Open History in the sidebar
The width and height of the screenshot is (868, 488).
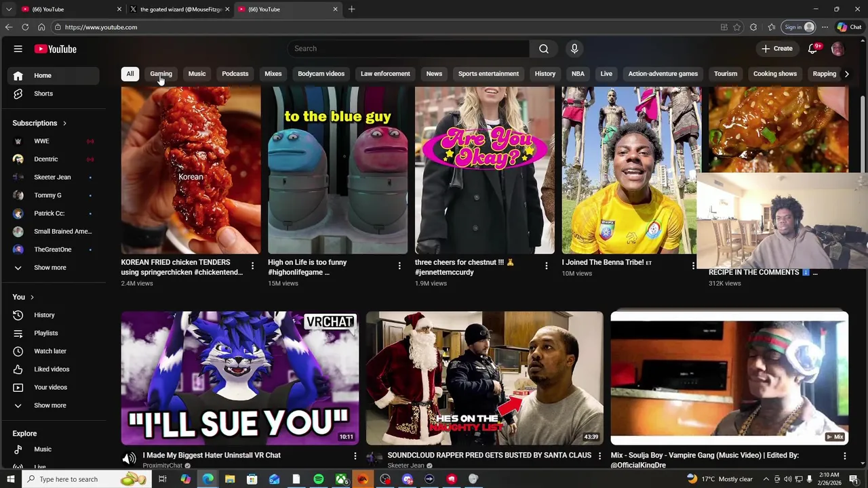[53, 315]
